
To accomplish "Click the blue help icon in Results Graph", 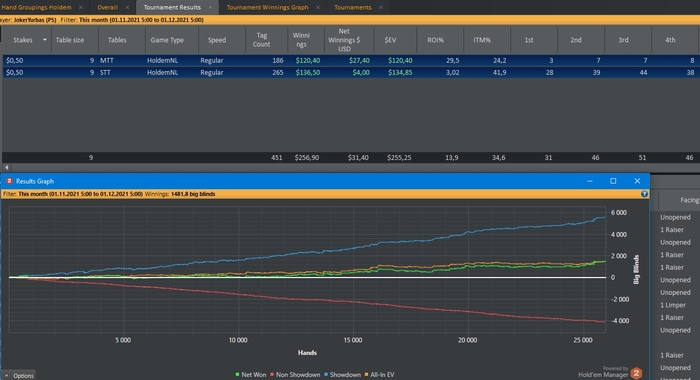I will click(644, 194).
